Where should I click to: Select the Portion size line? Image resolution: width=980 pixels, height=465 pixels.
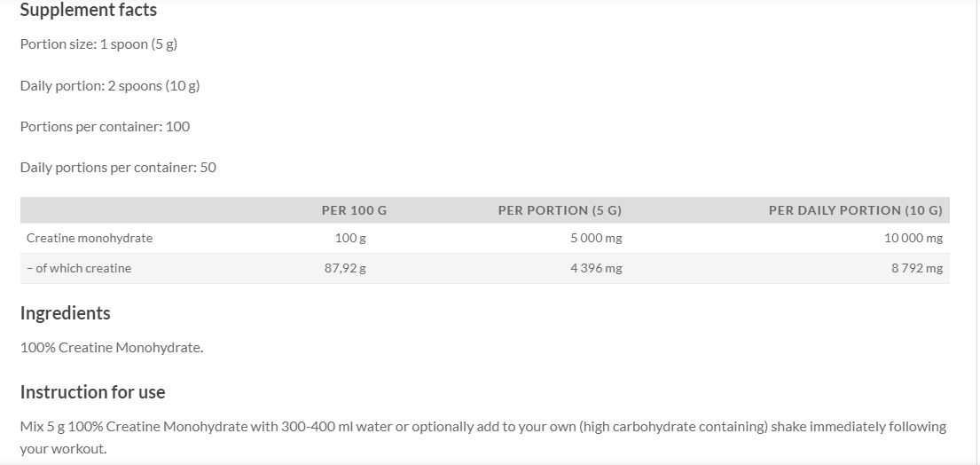pos(98,44)
